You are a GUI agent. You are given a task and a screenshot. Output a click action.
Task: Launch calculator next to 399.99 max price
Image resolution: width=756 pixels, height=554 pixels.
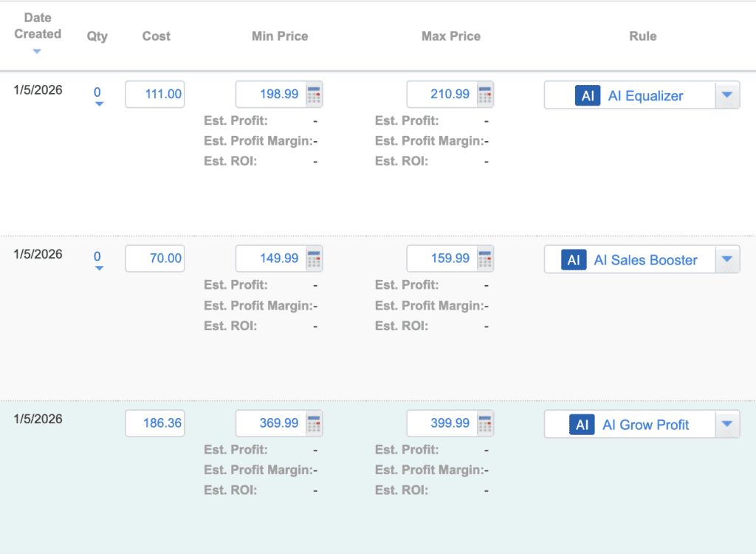click(x=485, y=424)
